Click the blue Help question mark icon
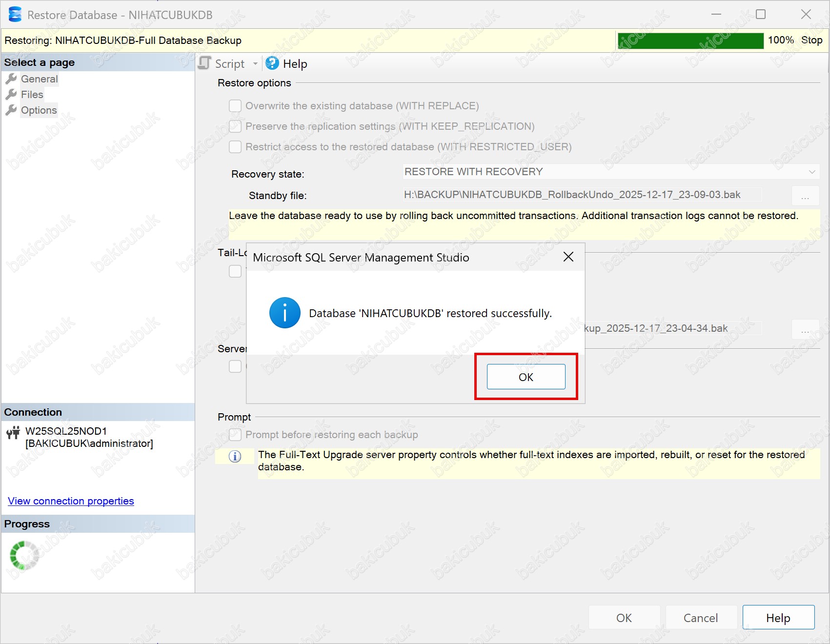830x644 pixels. pyautogui.click(x=272, y=63)
